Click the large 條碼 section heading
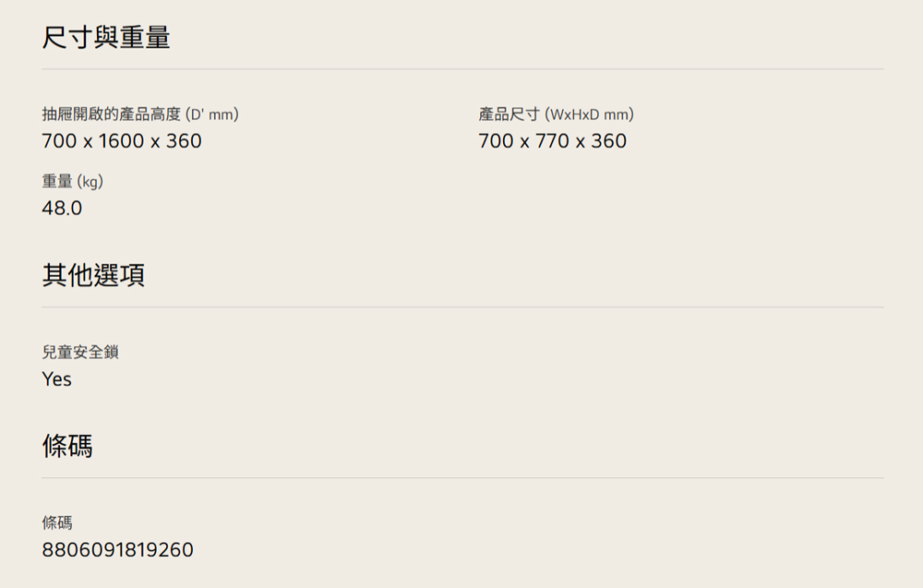 tap(67, 447)
